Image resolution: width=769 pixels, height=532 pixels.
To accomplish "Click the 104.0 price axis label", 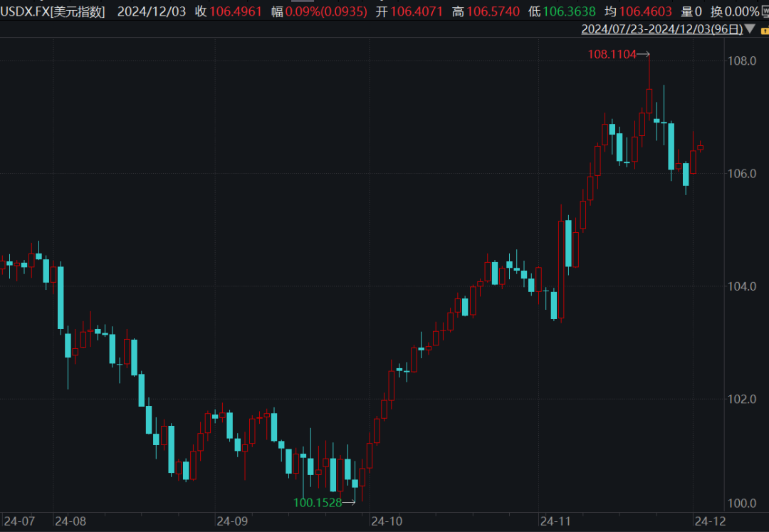I will click(x=741, y=286).
